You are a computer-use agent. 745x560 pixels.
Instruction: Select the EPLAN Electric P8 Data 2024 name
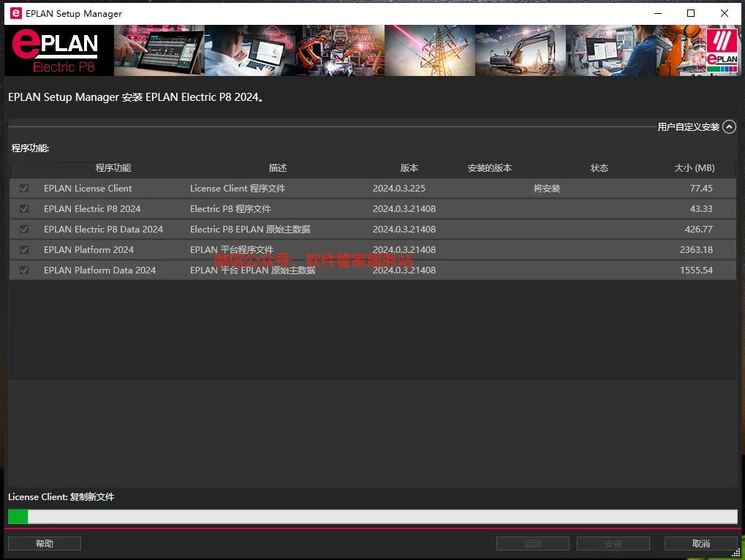103,230
